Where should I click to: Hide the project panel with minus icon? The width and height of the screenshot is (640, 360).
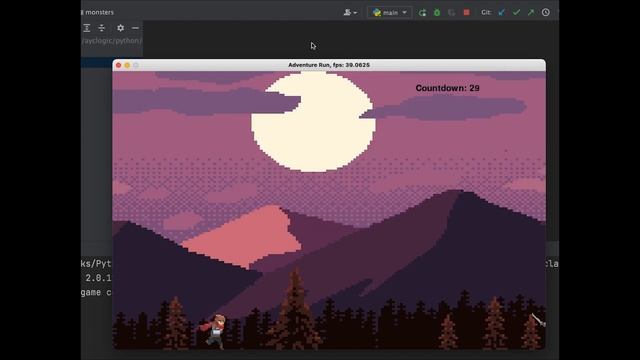click(x=135, y=28)
